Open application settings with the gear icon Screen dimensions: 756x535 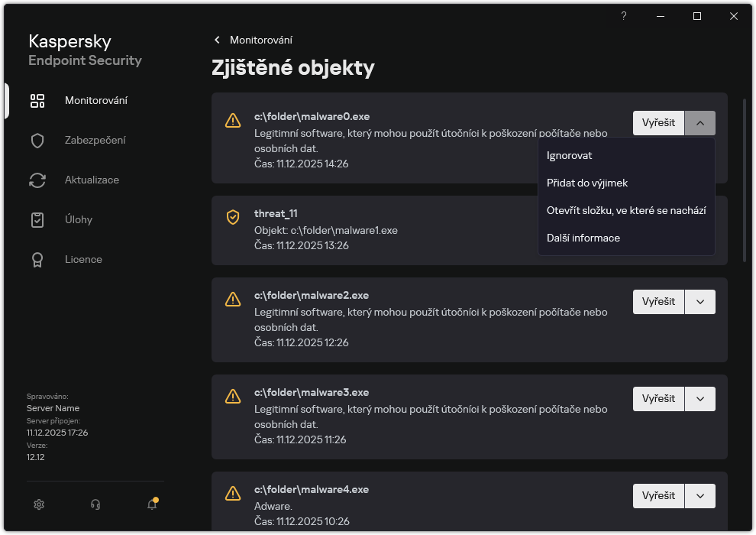pos(38,504)
